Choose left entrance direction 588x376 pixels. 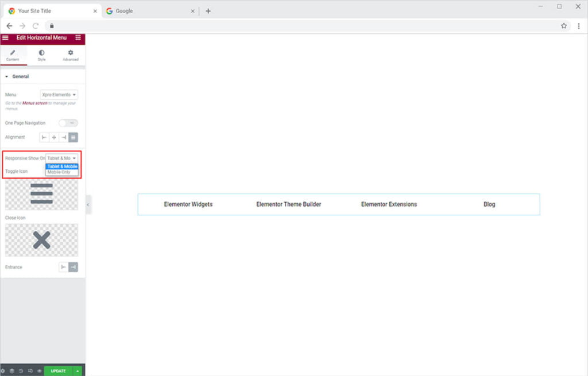pyautogui.click(x=64, y=267)
